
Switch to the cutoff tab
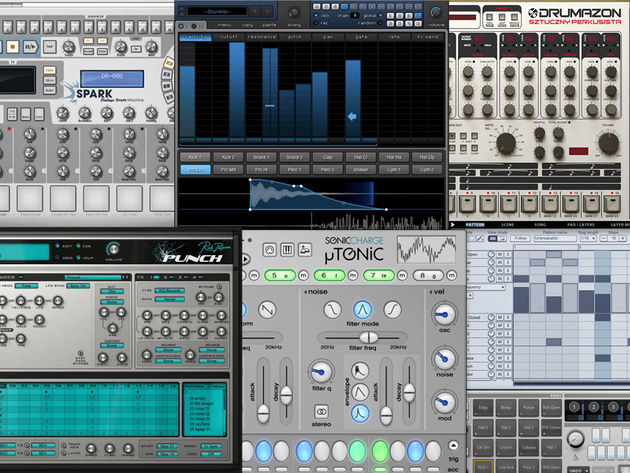(229, 37)
